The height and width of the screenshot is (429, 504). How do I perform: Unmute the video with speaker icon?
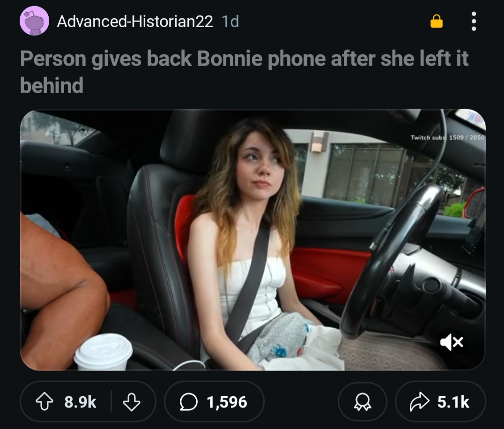(x=452, y=342)
